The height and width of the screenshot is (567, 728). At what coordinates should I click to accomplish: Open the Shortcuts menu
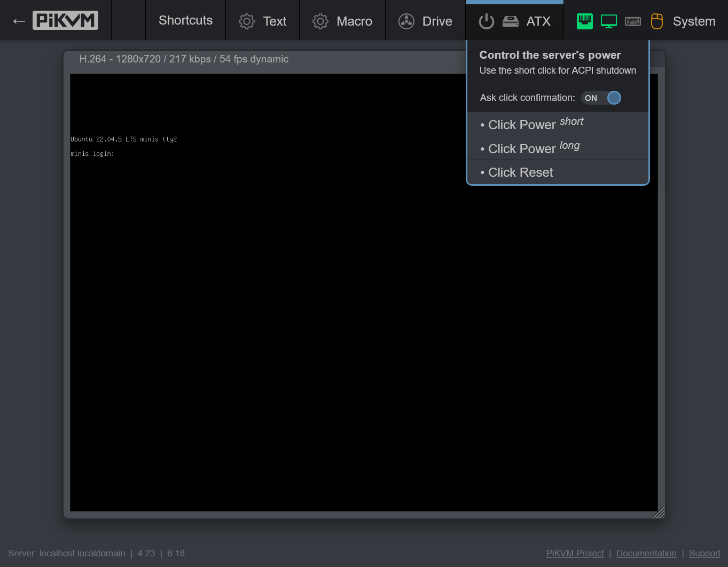(x=185, y=20)
